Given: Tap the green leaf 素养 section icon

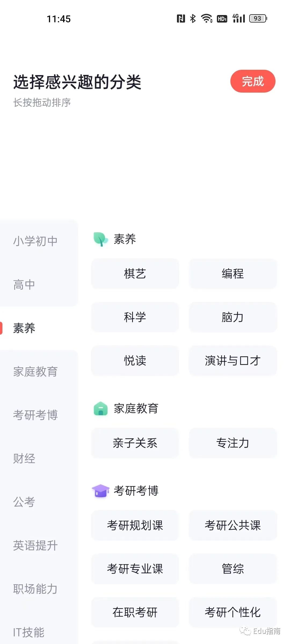Looking at the screenshot, I should pyautogui.click(x=100, y=239).
